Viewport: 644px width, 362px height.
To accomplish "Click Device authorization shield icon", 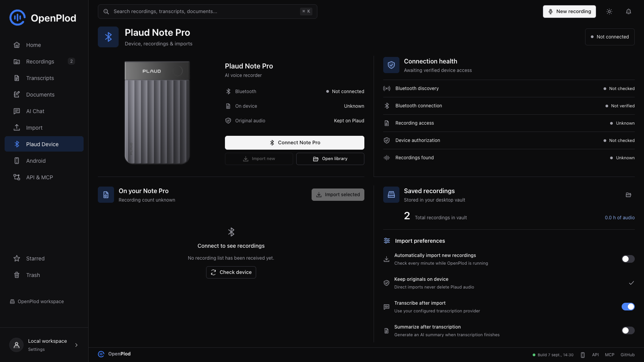I will [387, 140].
